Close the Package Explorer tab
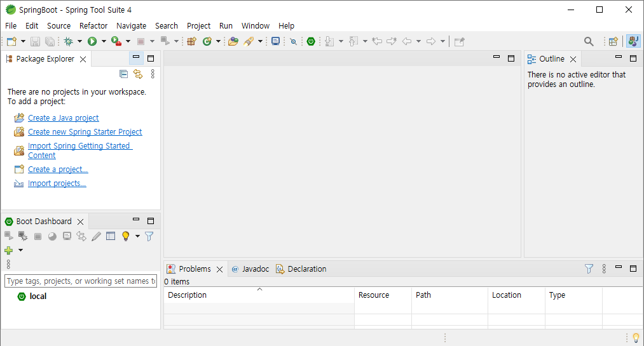This screenshot has height=346, width=644. click(83, 60)
